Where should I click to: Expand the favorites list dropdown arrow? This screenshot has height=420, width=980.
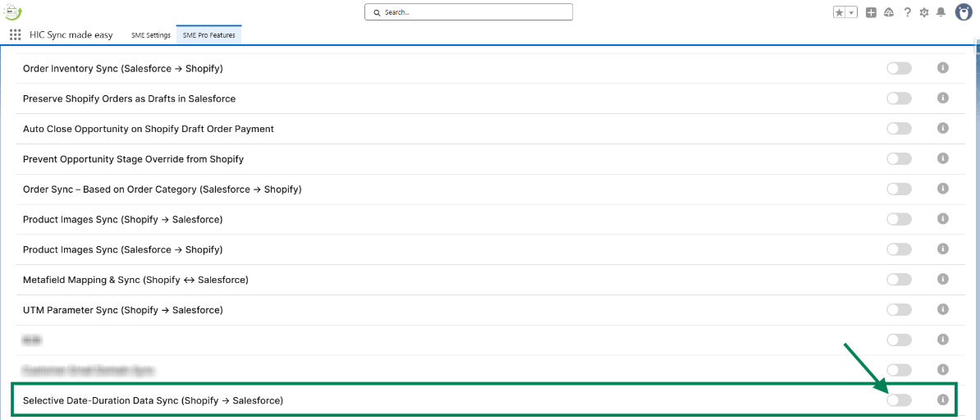pos(851,12)
